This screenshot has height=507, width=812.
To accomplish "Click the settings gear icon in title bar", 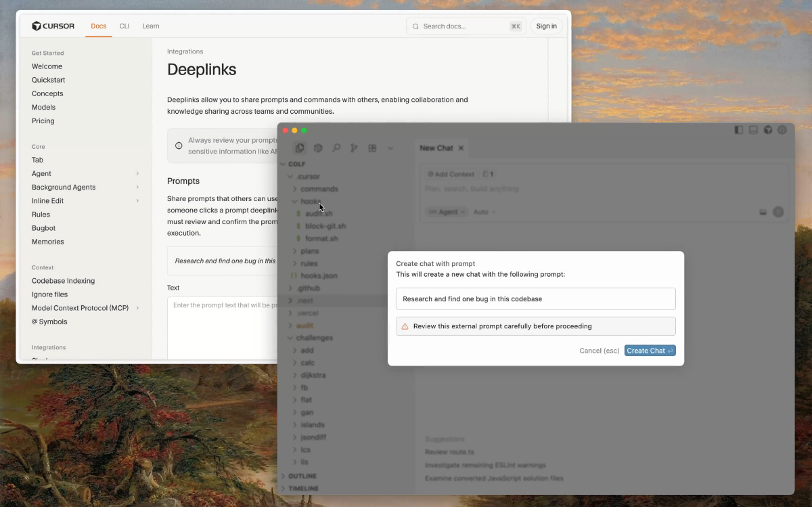I will coord(782,130).
